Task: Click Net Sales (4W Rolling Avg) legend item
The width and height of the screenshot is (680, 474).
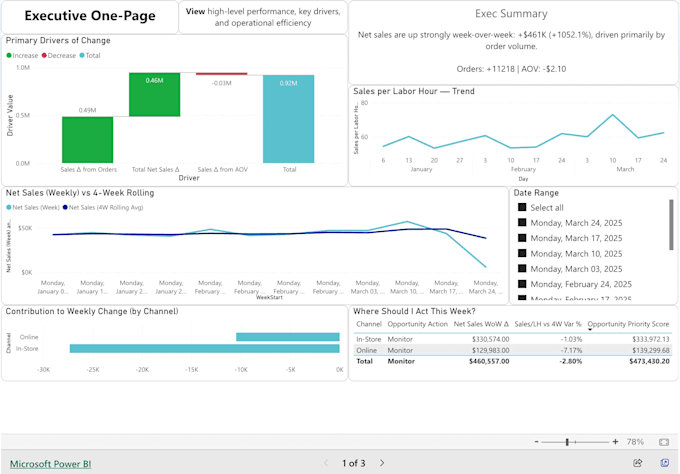Action: [x=103, y=207]
